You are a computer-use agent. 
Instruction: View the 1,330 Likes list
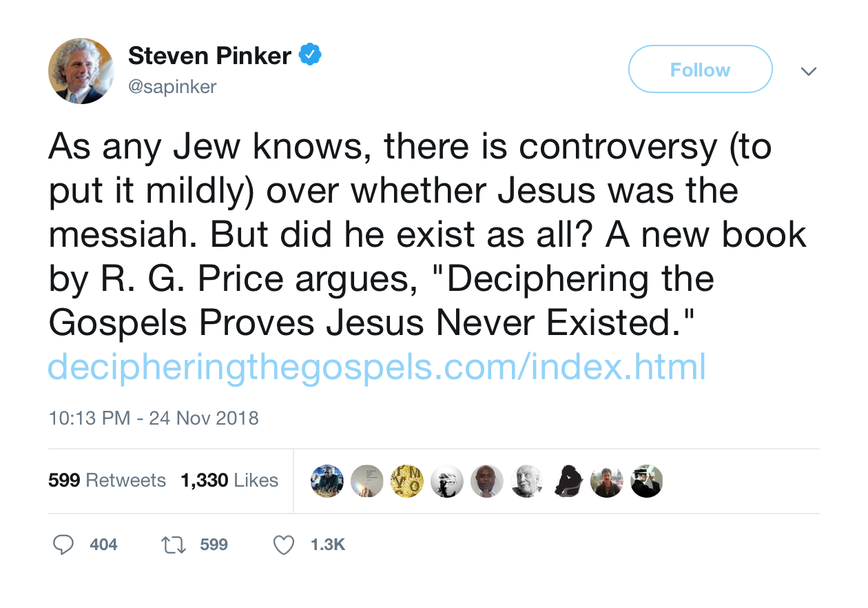229,480
